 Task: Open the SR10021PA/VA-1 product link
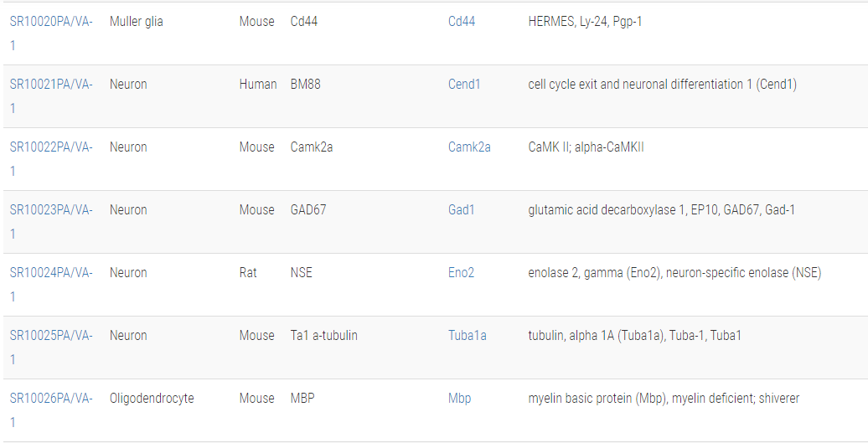[50, 85]
